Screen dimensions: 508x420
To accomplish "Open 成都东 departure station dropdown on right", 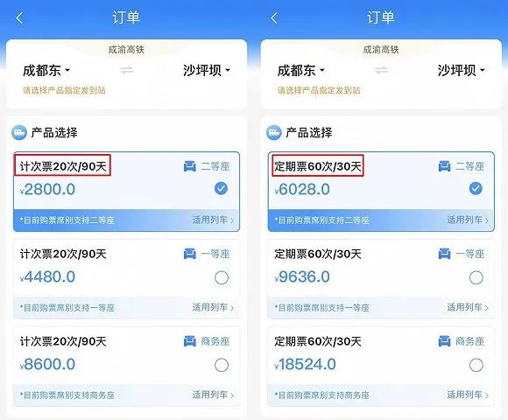I will tap(301, 70).
